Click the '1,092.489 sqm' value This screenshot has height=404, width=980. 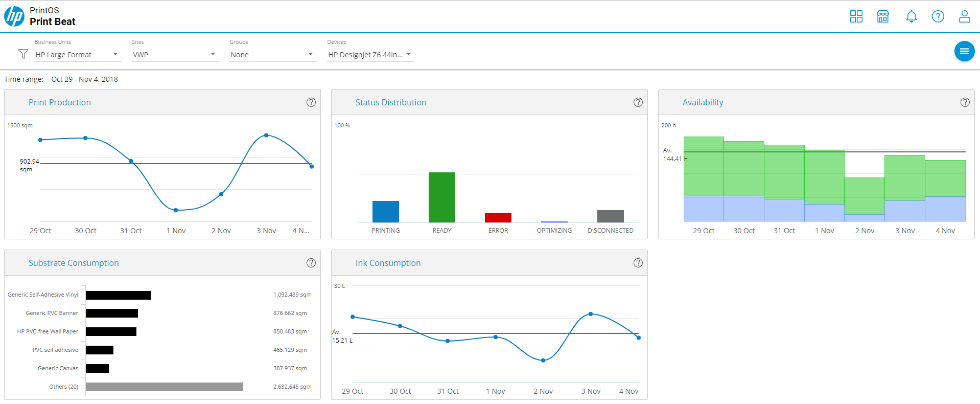coord(292,295)
